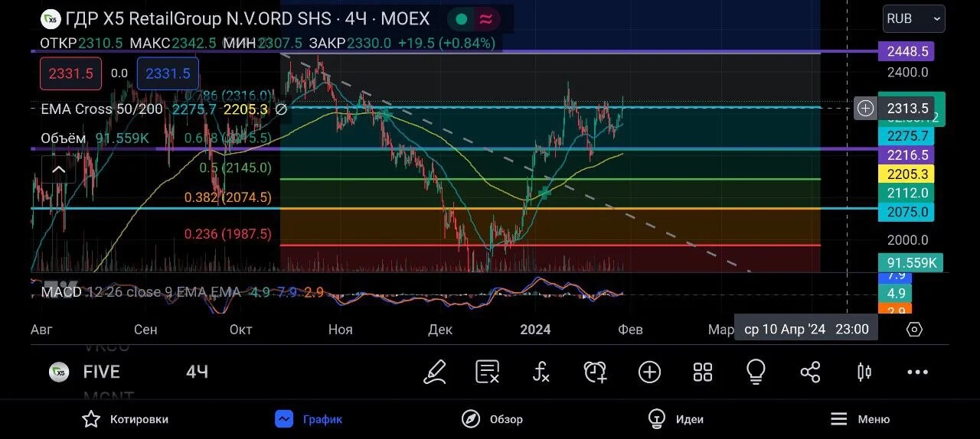Click the Фев label on the time axis
Screen dimensions: 980x439
tap(630, 330)
